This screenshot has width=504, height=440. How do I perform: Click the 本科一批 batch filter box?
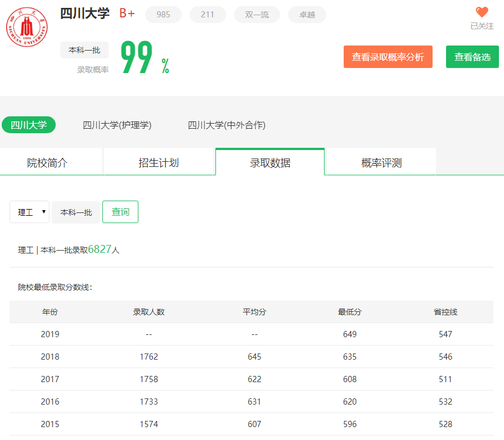point(76,212)
